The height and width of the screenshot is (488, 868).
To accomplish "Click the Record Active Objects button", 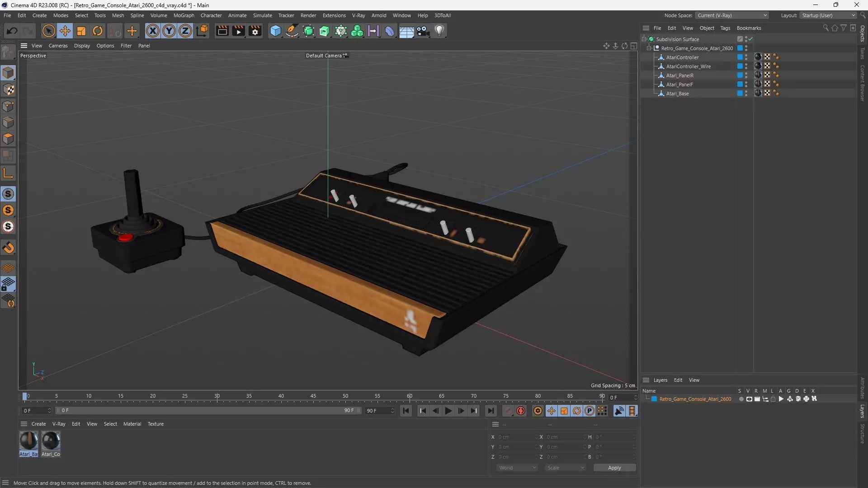I will pos(508,411).
